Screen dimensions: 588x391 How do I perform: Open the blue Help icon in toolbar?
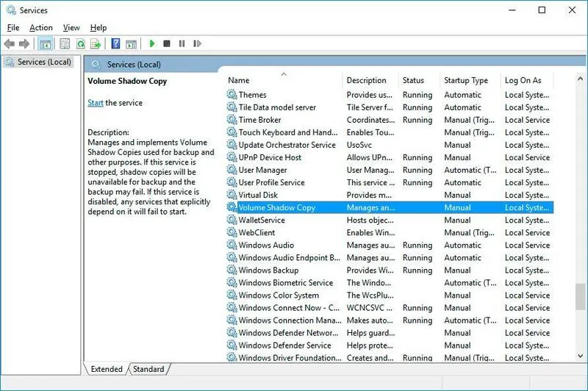115,44
